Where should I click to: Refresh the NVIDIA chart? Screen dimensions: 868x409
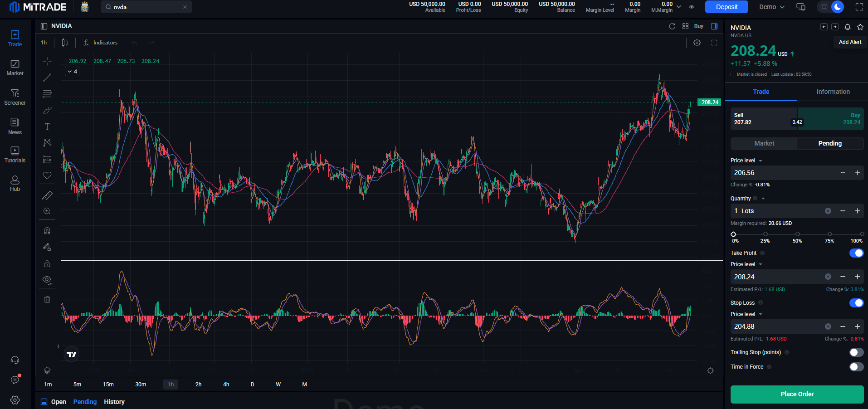coord(672,26)
